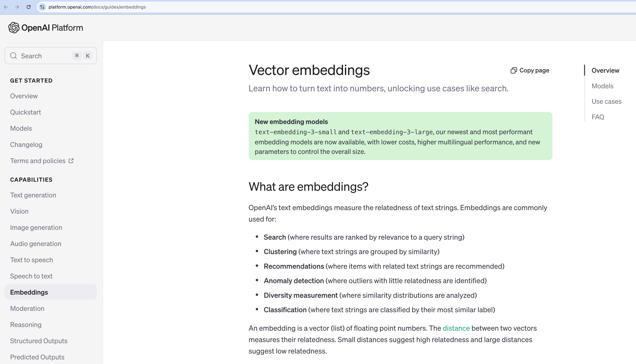636x364 pixels.
Task: Jump to FAQ in the page outline
Action: point(598,117)
